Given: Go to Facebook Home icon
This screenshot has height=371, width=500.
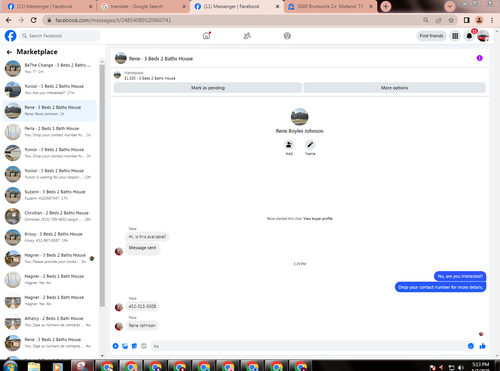Looking at the screenshot, I should click(x=207, y=36).
